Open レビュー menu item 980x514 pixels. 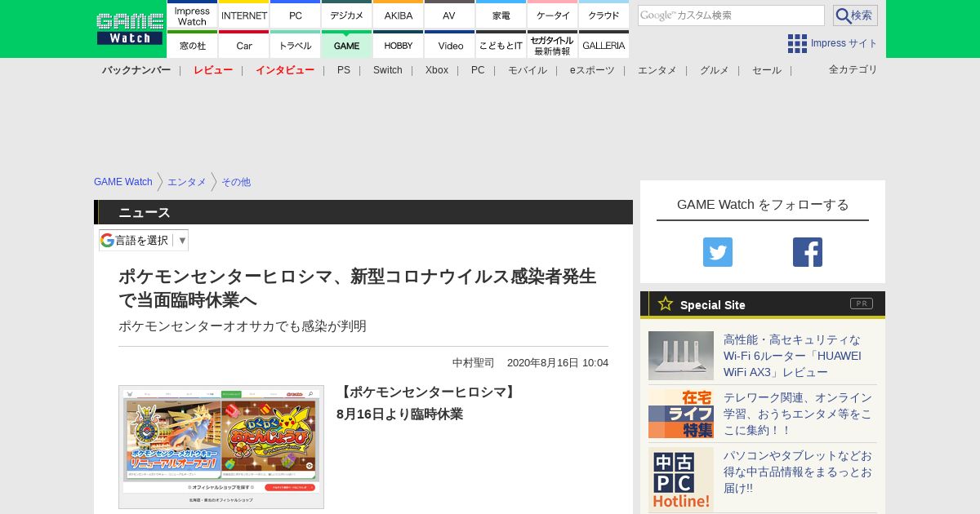click(x=213, y=70)
